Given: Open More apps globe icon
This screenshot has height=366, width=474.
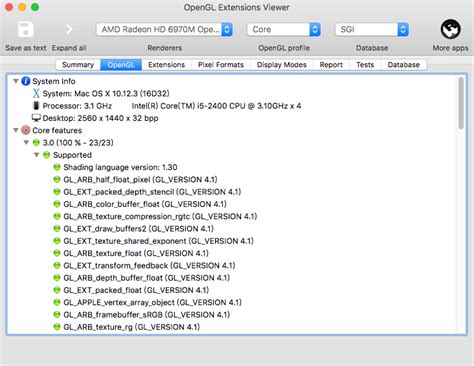Looking at the screenshot, I should 450,29.
